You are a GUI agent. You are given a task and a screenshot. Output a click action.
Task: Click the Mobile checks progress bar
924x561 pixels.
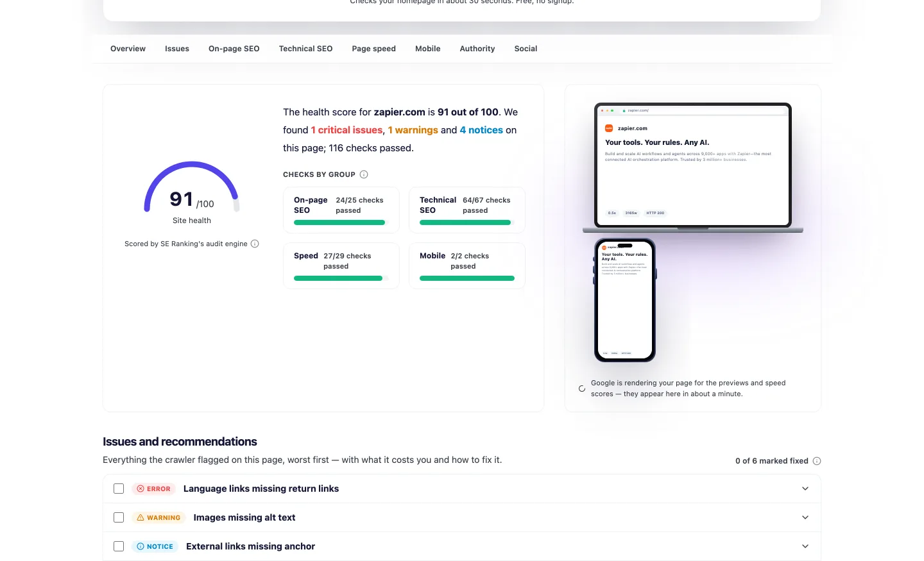pyautogui.click(x=467, y=278)
